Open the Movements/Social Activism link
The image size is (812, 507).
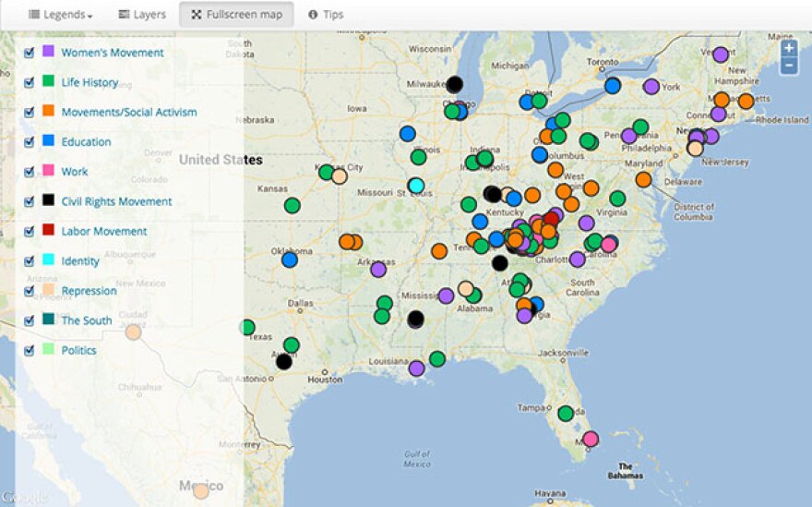tap(129, 113)
